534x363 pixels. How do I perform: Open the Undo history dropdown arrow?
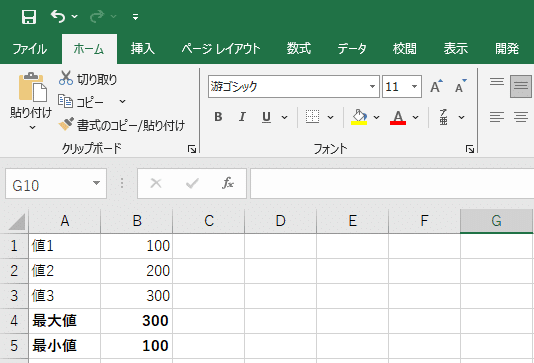(x=75, y=16)
